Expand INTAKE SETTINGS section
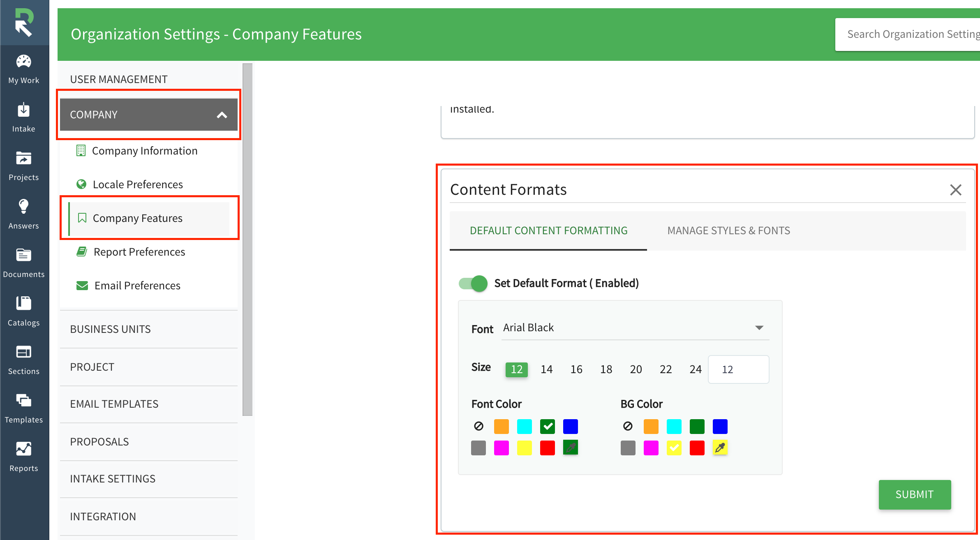The image size is (980, 540). (149, 479)
